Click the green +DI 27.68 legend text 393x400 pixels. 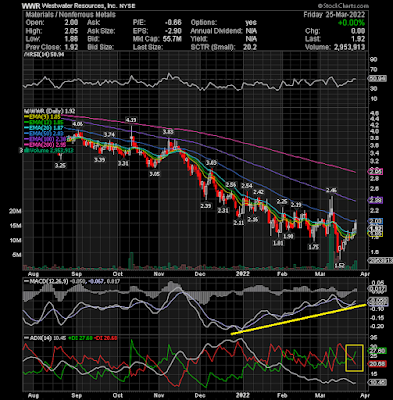point(80,338)
